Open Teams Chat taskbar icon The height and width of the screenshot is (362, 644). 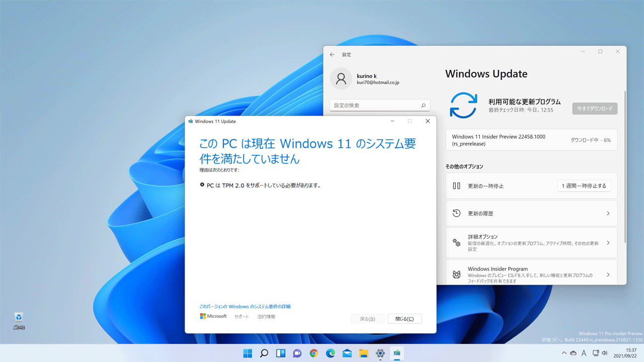[297, 353]
